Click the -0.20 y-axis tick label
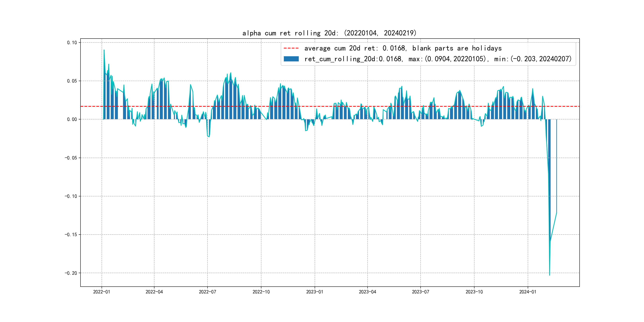 pyautogui.click(x=71, y=273)
